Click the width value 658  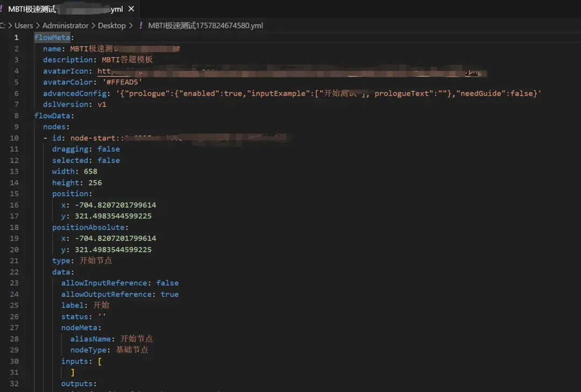[x=90, y=172]
